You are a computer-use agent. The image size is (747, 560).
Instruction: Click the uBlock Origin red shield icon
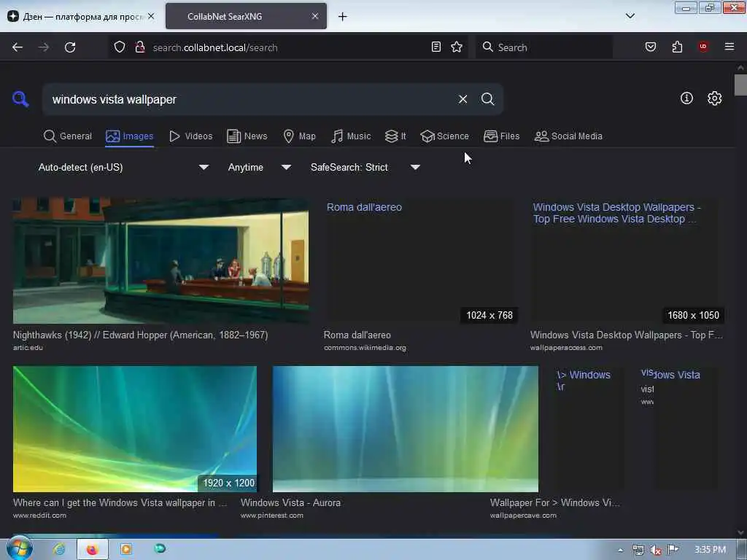click(703, 46)
